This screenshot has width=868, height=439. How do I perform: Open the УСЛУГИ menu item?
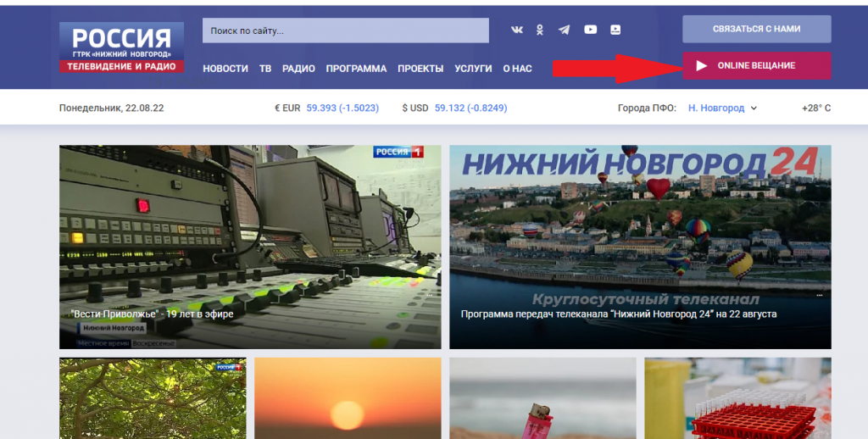pos(473,69)
